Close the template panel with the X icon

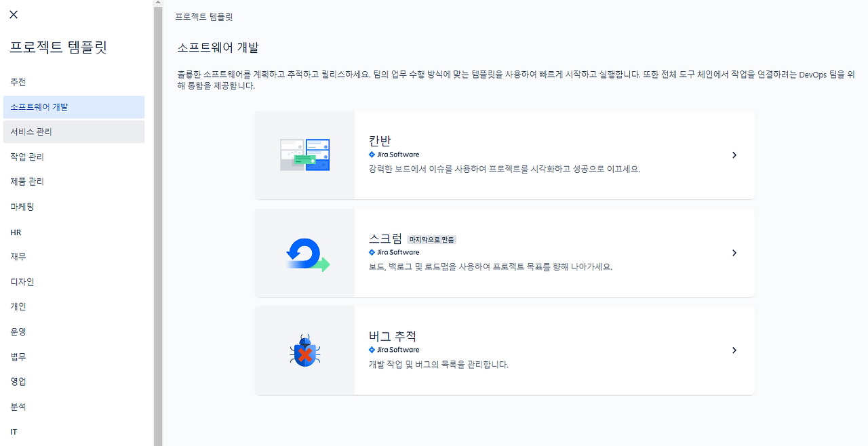click(13, 14)
